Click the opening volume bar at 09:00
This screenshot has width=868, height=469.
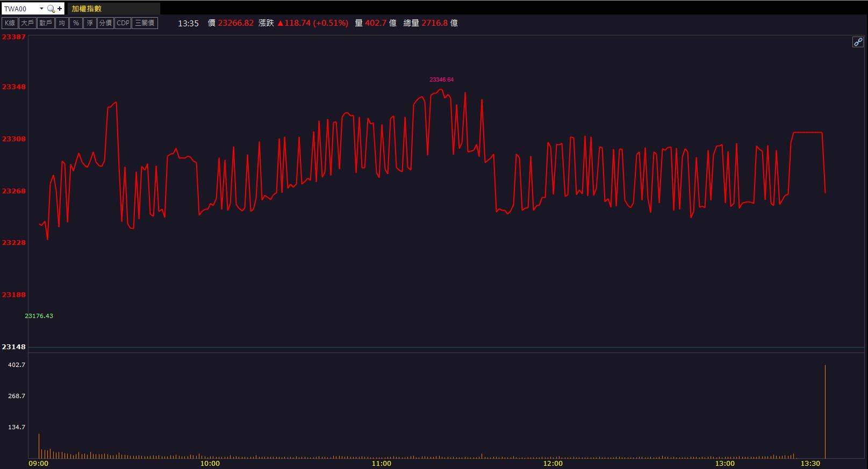coord(39,446)
